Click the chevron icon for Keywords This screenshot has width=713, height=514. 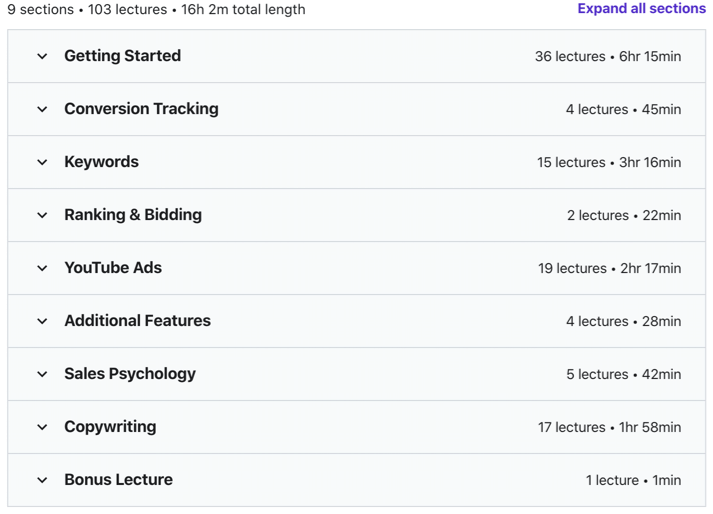42,162
